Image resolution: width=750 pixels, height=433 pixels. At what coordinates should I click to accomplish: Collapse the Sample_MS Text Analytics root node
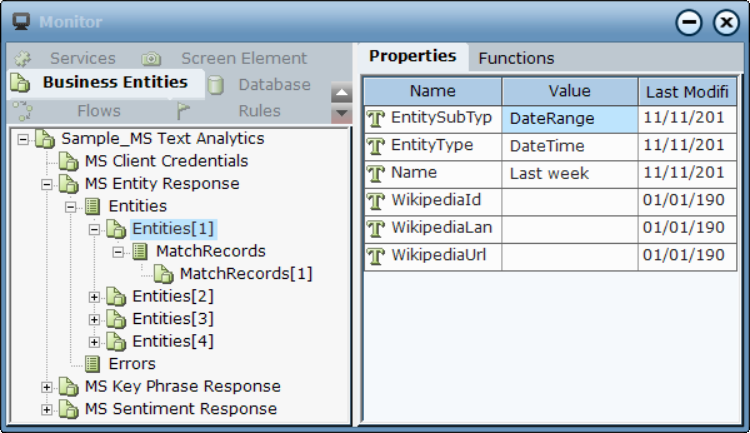[x=23, y=139]
